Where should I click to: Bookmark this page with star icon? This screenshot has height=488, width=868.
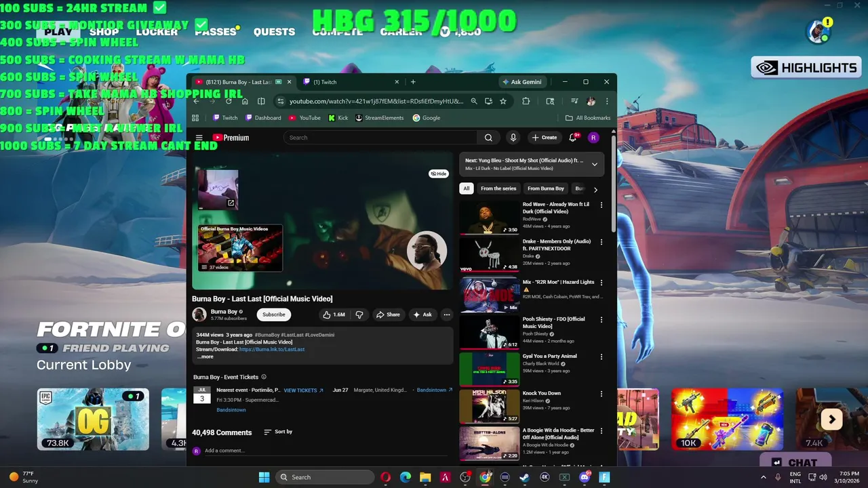click(503, 101)
